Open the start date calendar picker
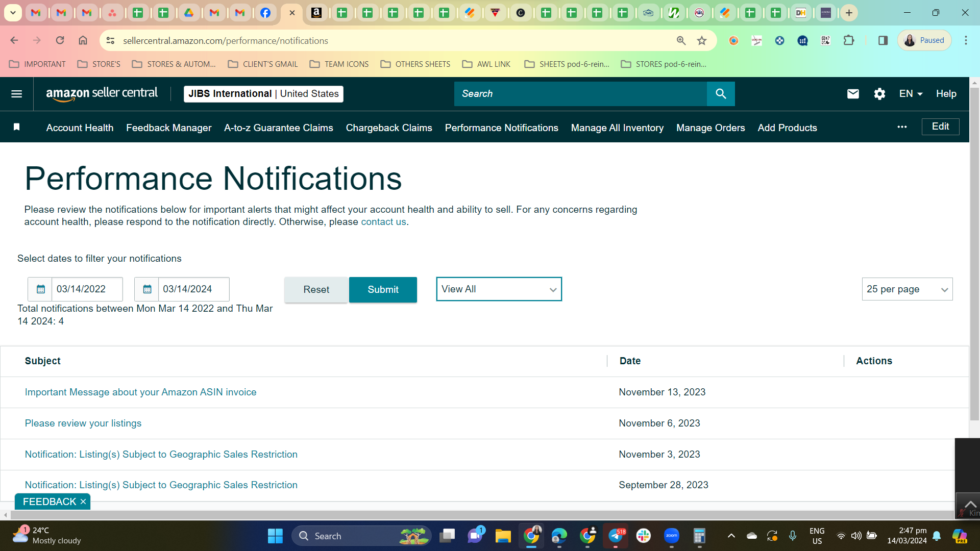Image resolution: width=980 pixels, height=551 pixels. point(40,289)
